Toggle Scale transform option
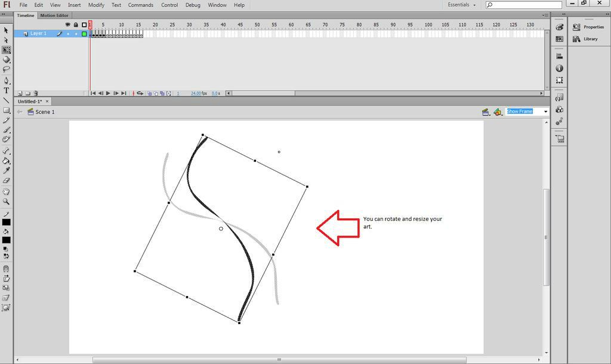 coord(6,288)
